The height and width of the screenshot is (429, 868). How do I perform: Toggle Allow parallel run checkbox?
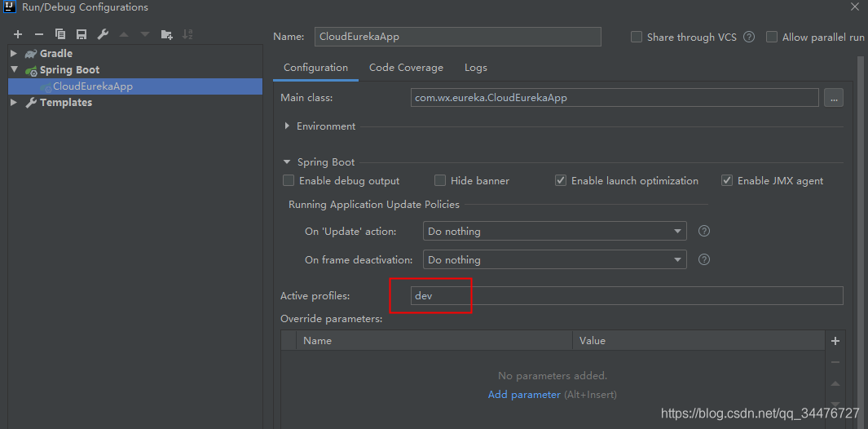(772, 38)
